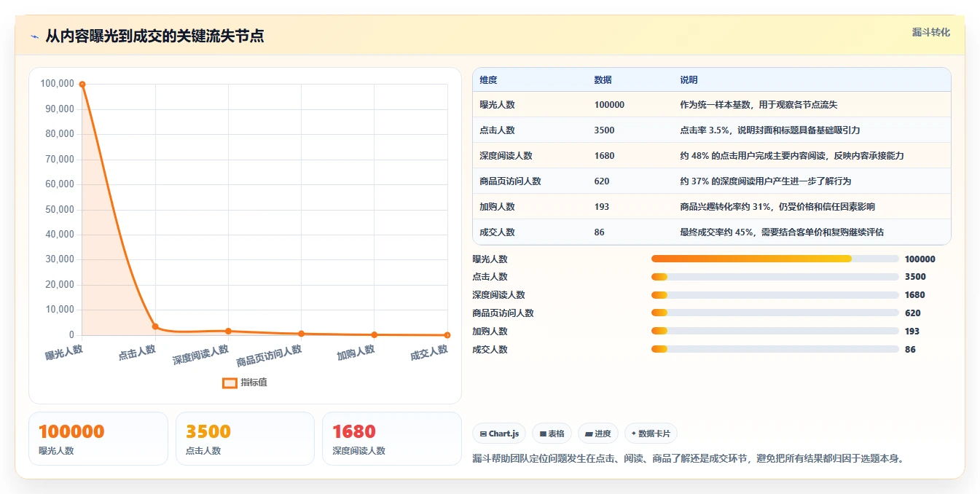Select the 进度 tag chip
This screenshot has height=494, width=980.
(x=597, y=434)
